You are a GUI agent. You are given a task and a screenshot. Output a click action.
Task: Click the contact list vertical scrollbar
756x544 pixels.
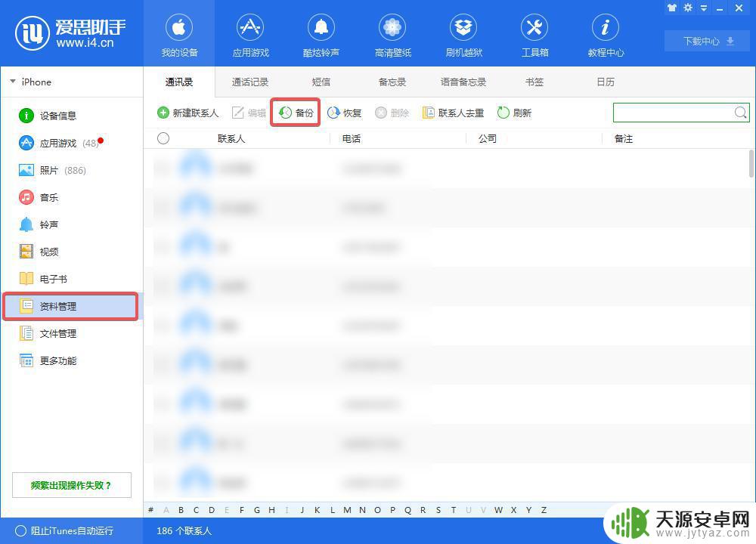click(751, 163)
